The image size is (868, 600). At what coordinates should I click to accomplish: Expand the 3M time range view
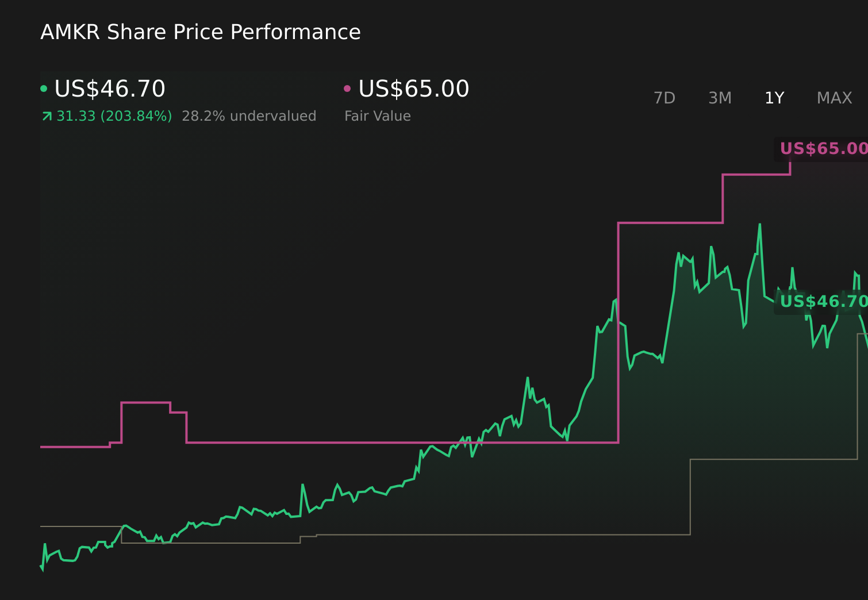pos(719,98)
